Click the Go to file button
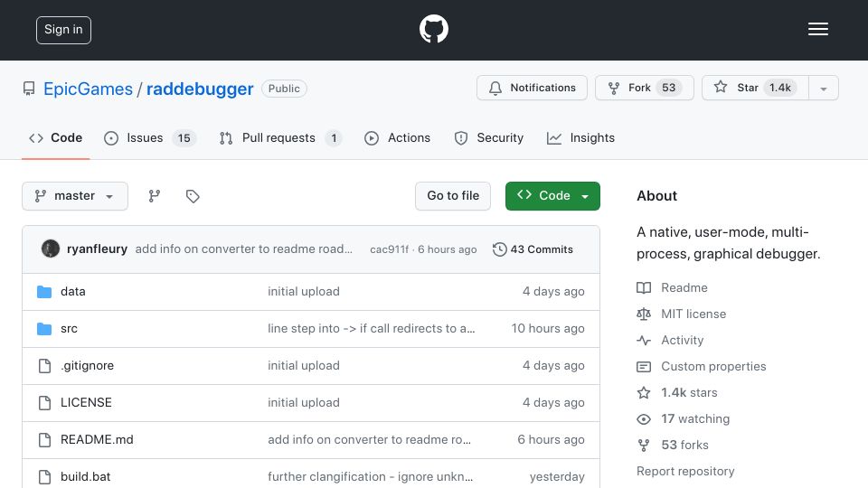 coord(453,196)
